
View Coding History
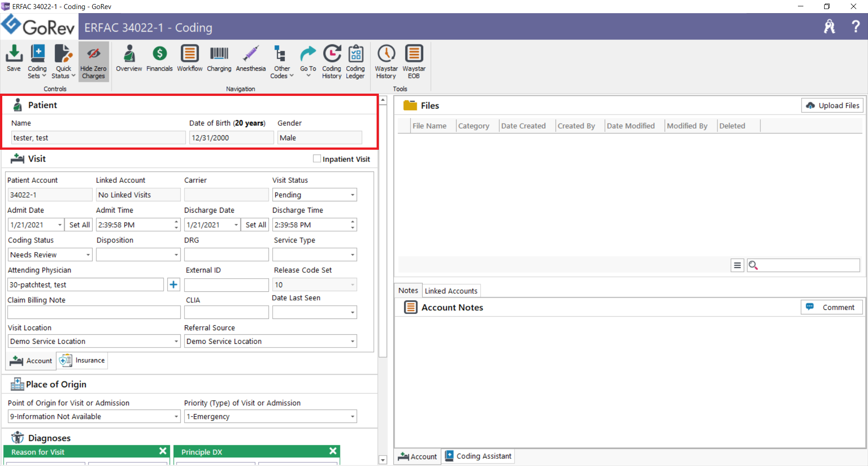point(332,62)
